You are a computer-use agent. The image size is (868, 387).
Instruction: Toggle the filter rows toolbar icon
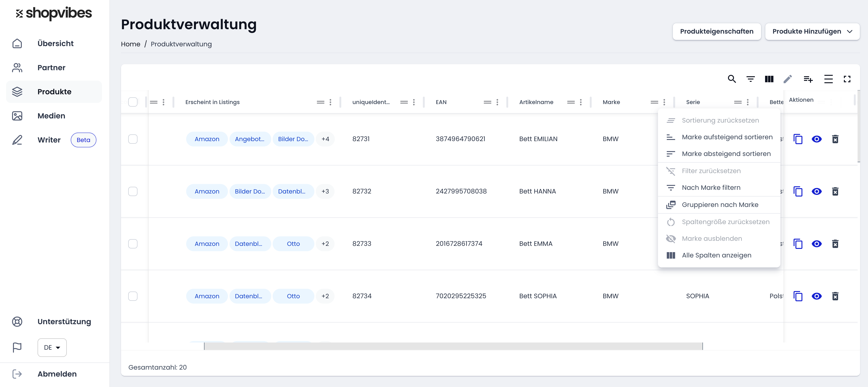click(x=750, y=79)
